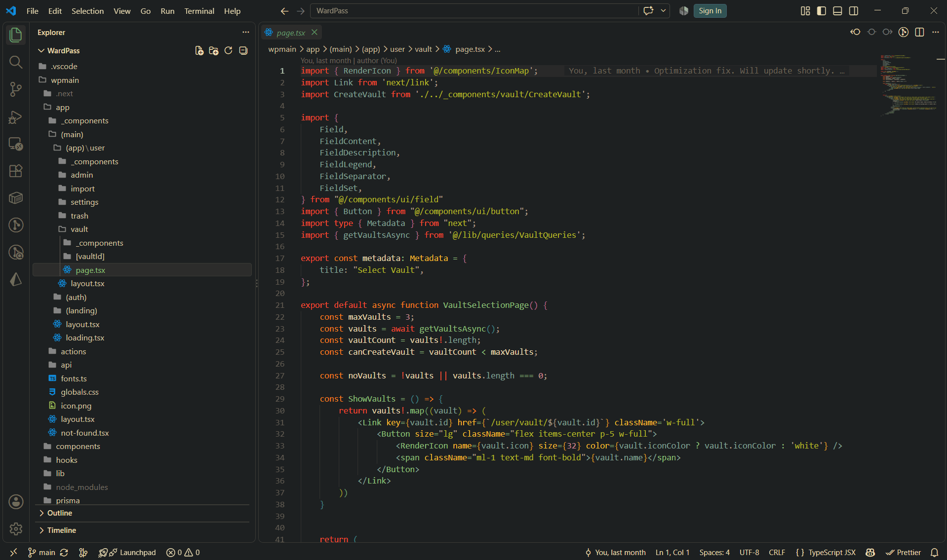
Task: Open not-found.tsx file
Action: 84,433
